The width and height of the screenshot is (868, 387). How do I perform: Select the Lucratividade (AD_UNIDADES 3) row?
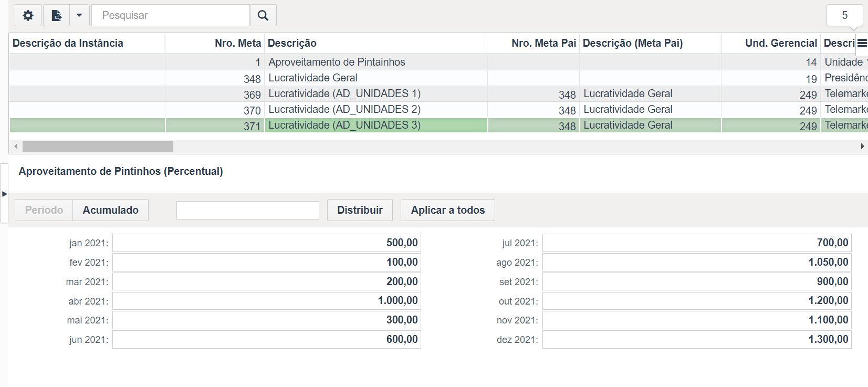(438, 125)
